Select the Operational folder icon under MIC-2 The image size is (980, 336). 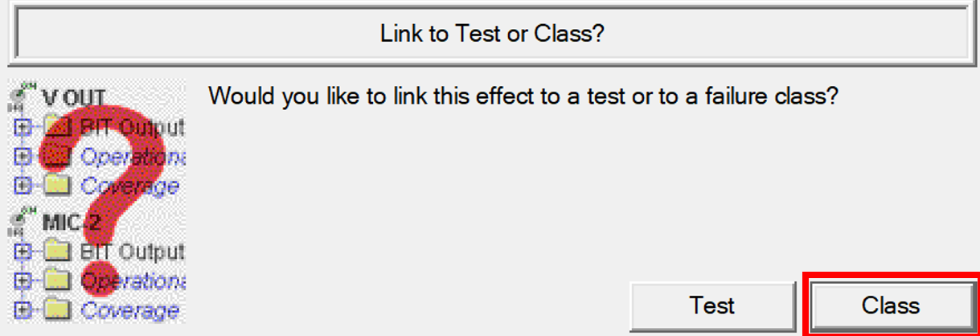pos(55,281)
